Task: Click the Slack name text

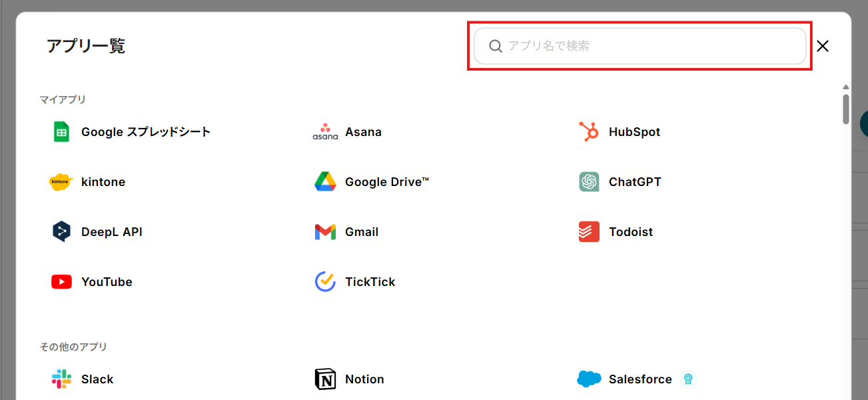Action: coord(97,379)
